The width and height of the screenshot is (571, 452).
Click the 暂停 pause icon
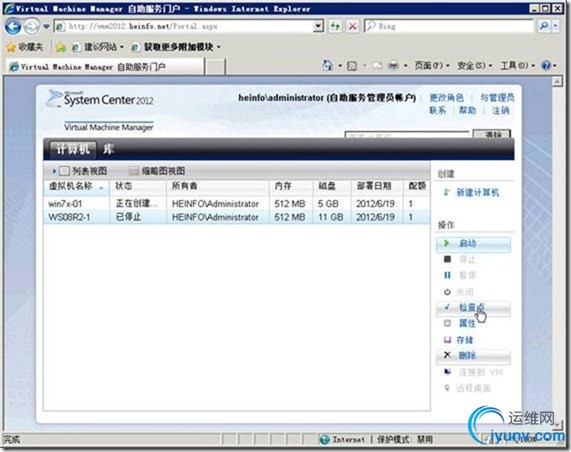448,275
